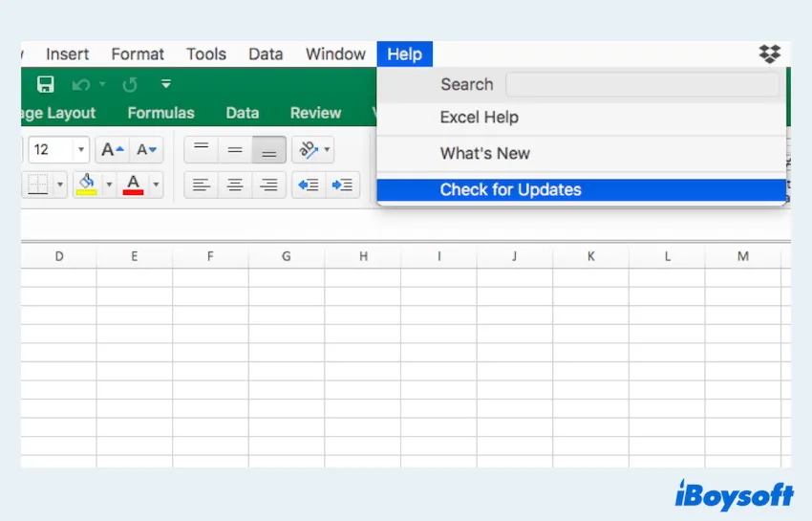Switch to the Review ribbon tab

click(x=315, y=113)
